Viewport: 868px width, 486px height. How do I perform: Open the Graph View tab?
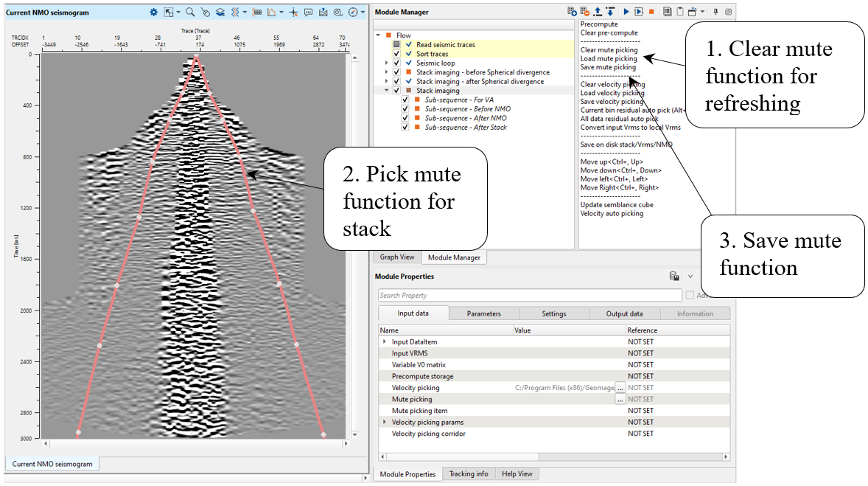397,257
